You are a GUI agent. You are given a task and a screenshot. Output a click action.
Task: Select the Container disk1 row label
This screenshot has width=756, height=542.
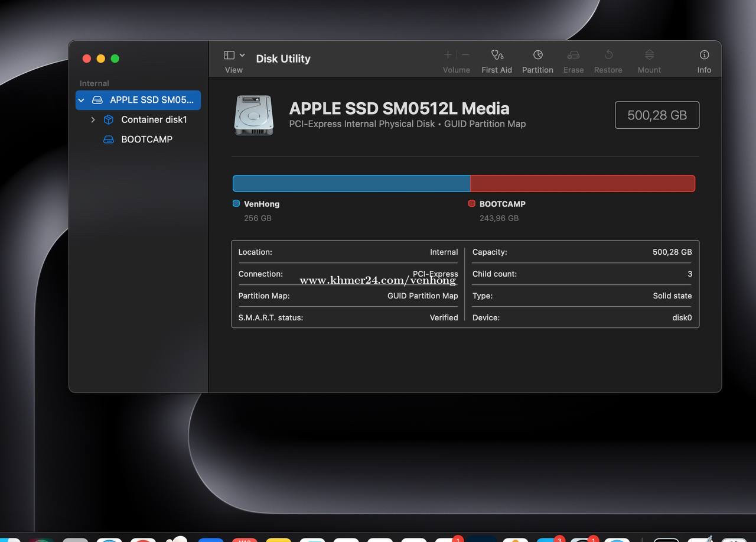[154, 119]
